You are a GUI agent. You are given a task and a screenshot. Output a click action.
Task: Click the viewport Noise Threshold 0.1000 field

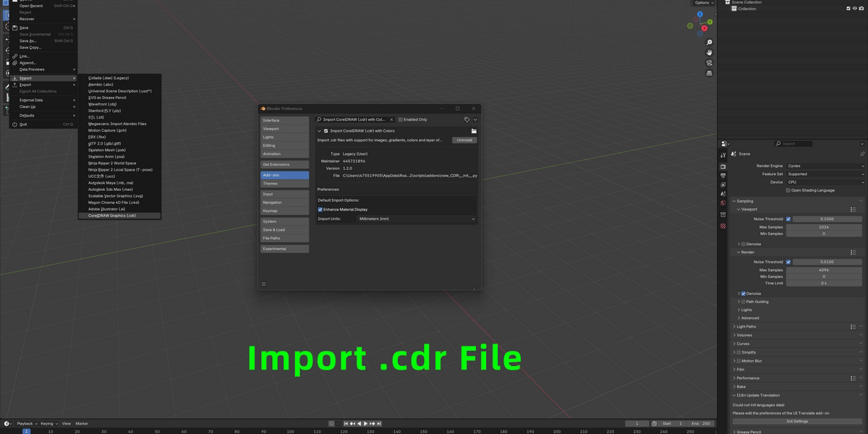pos(826,218)
